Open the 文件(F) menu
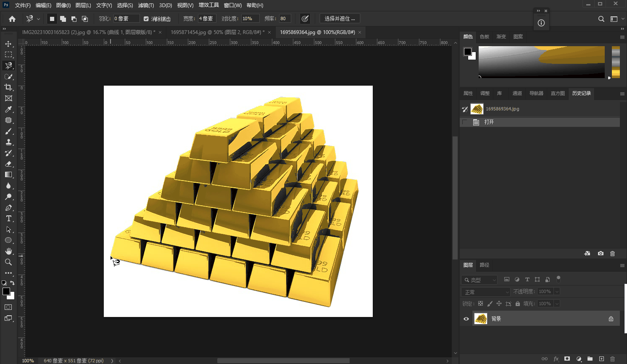627x364 pixels. [23, 5]
